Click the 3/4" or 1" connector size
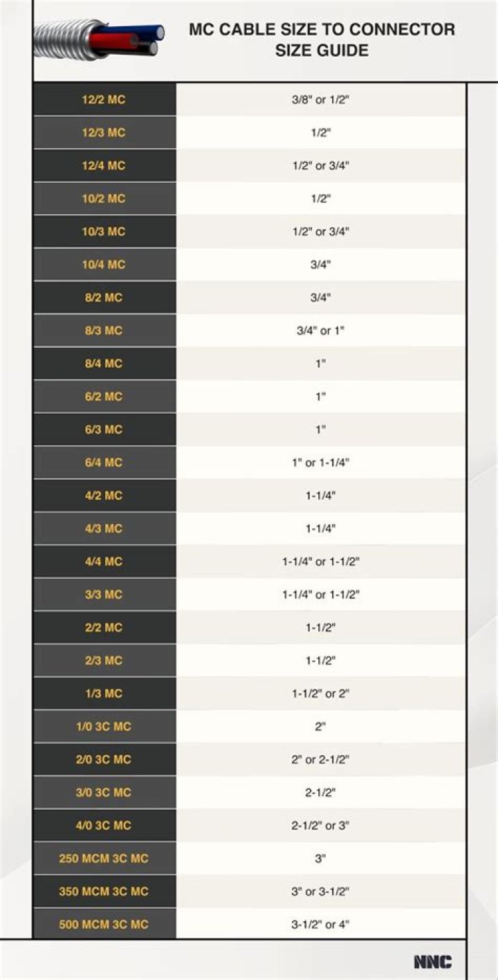 coord(320,331)
